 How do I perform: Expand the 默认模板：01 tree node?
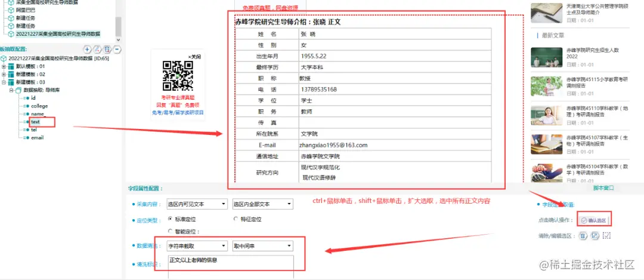click(4, 66)
